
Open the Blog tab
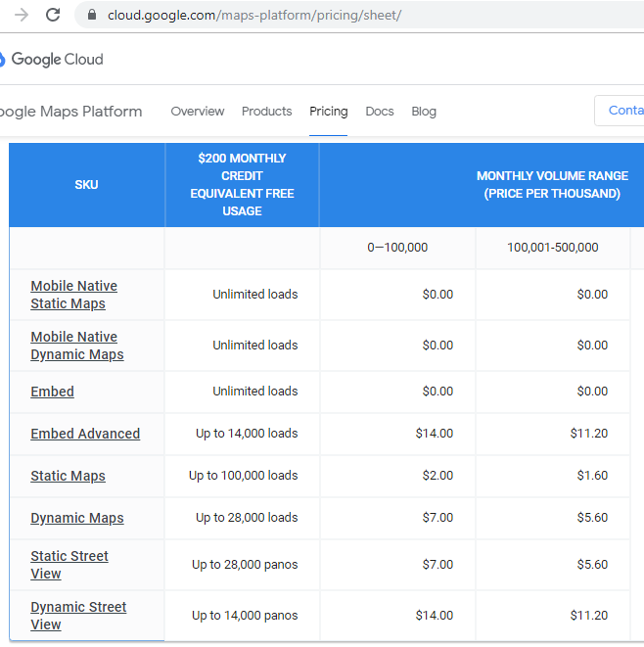click(424, 111)
